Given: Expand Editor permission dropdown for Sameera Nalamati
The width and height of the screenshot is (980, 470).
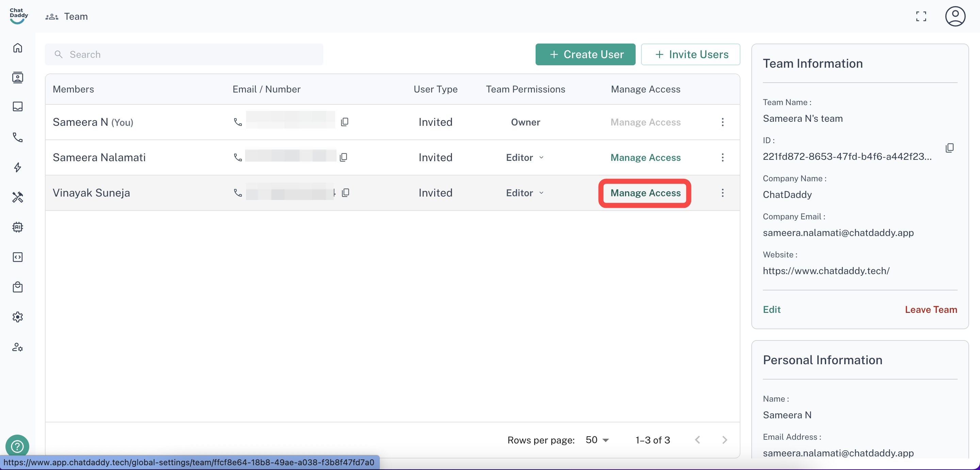Looking at the screenshot, I should (525, 157).
